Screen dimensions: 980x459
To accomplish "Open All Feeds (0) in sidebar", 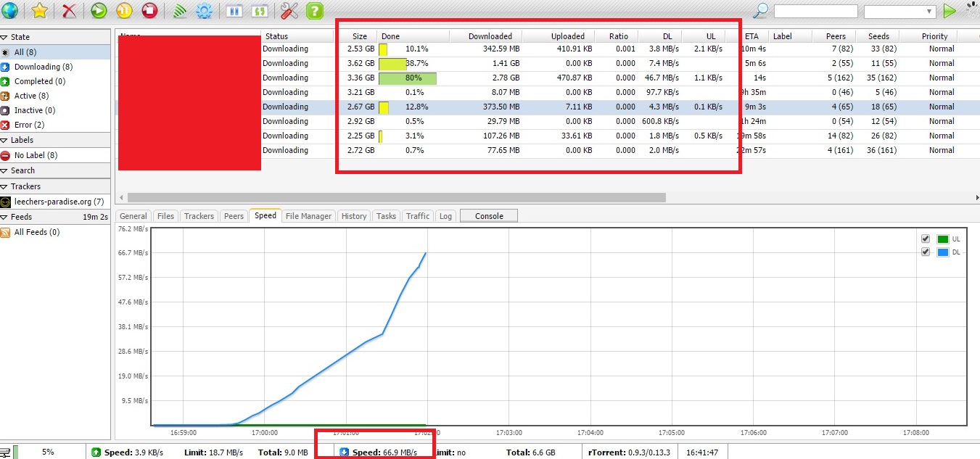I will coord(55,232).
